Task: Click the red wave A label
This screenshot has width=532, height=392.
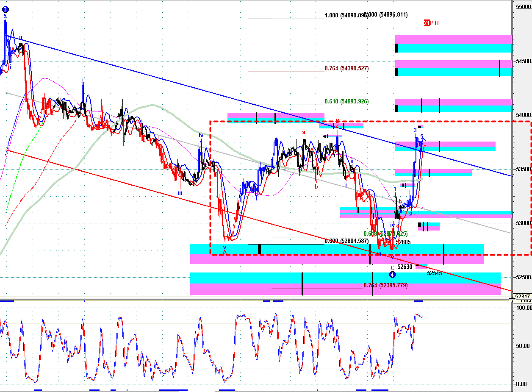Action: (x=224, y=252)
